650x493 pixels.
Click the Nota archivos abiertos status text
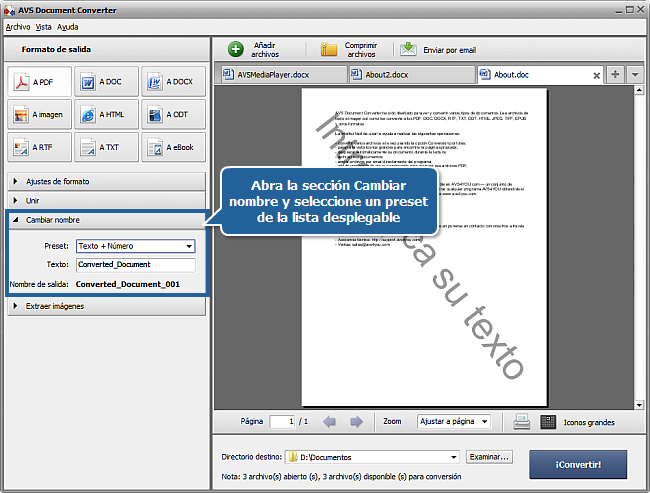(x=341, y=476)
